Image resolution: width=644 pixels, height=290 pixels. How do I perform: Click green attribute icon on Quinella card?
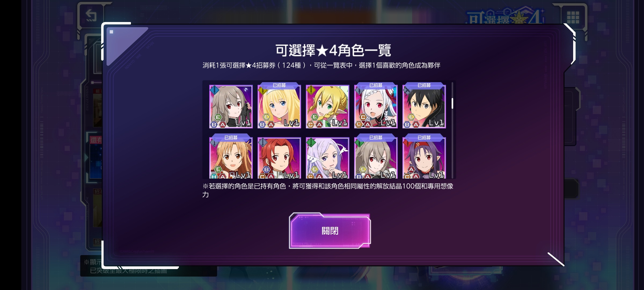coord(311,142)
